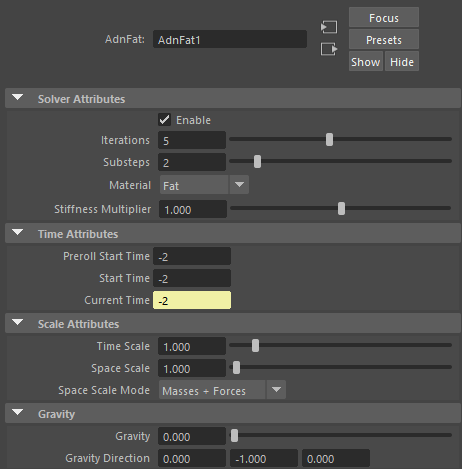The height and width of the screenshot is (469, 462).
Task: Click the Space Scale value field
Action: (192, 368)
